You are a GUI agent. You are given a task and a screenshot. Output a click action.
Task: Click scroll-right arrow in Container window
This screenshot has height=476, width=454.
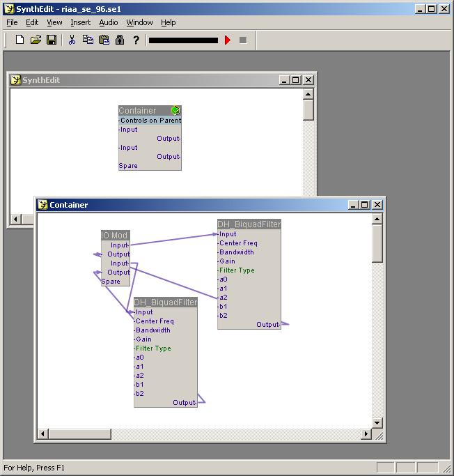point(366,433)
